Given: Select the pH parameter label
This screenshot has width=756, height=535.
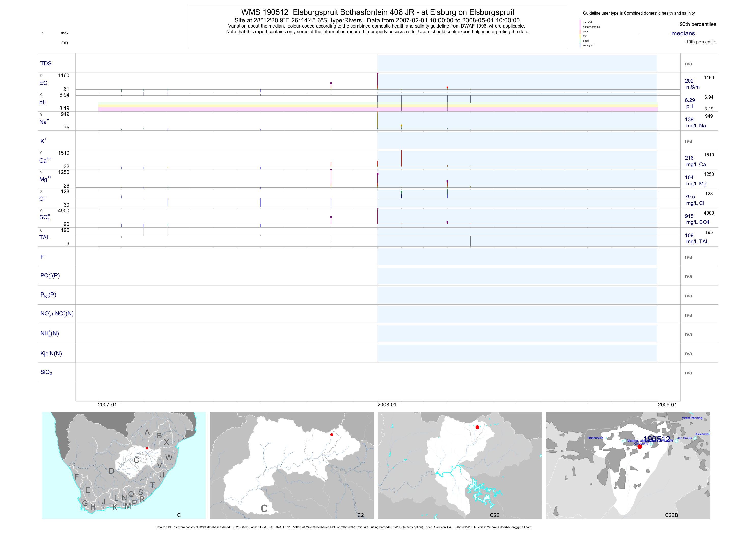Looking at the screenshot, I should (x=43, y=102).
